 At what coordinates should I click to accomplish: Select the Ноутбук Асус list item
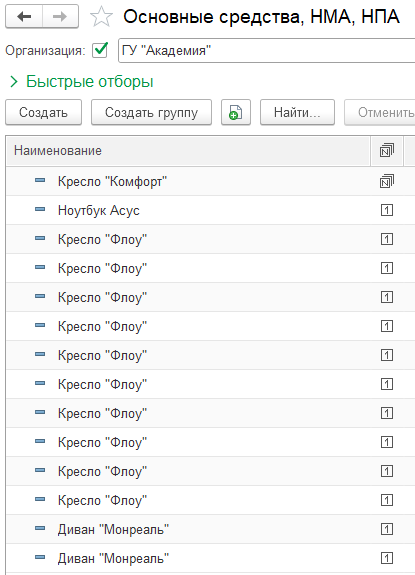point(210,210)
